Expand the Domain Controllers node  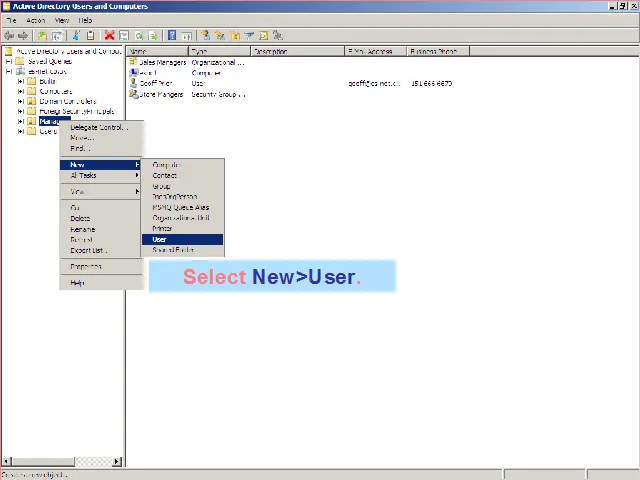(x=21, y=101)
